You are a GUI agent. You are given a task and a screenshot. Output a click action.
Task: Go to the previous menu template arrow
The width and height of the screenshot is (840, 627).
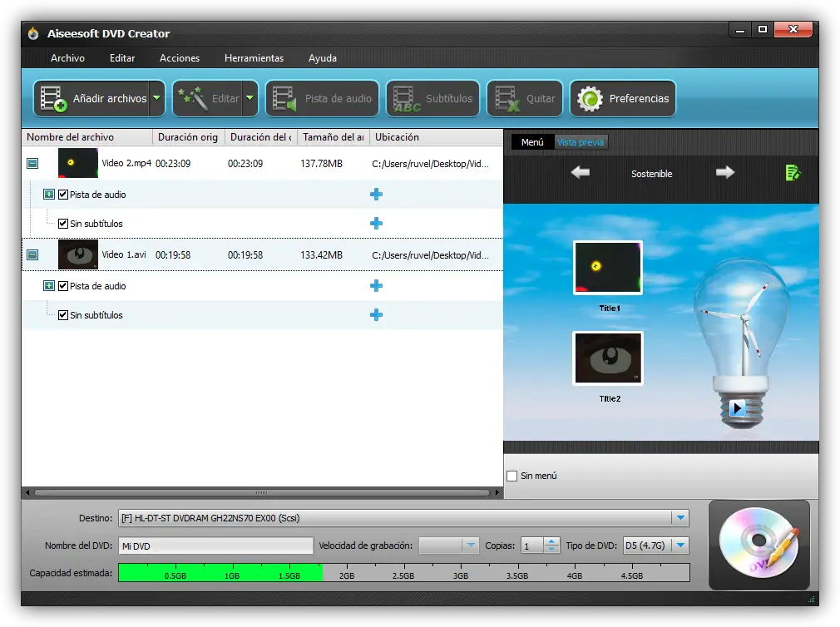tap(581, 173)
